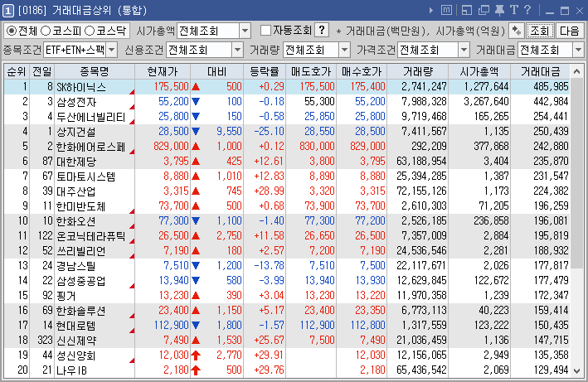Click the red corner marker on 한미반도체 cell

[x=132, y=211]
